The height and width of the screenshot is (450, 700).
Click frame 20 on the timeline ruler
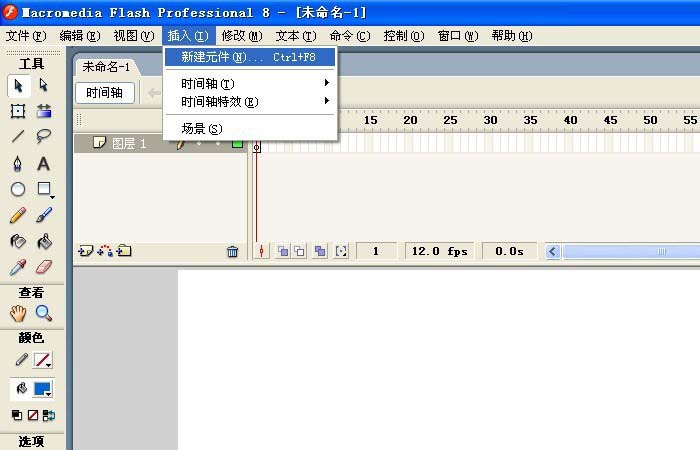(x=410, y=120)
